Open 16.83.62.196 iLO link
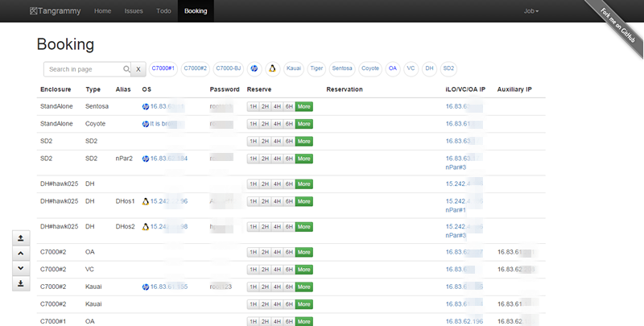This screenshot has height=326, width=644. point(464,321)
